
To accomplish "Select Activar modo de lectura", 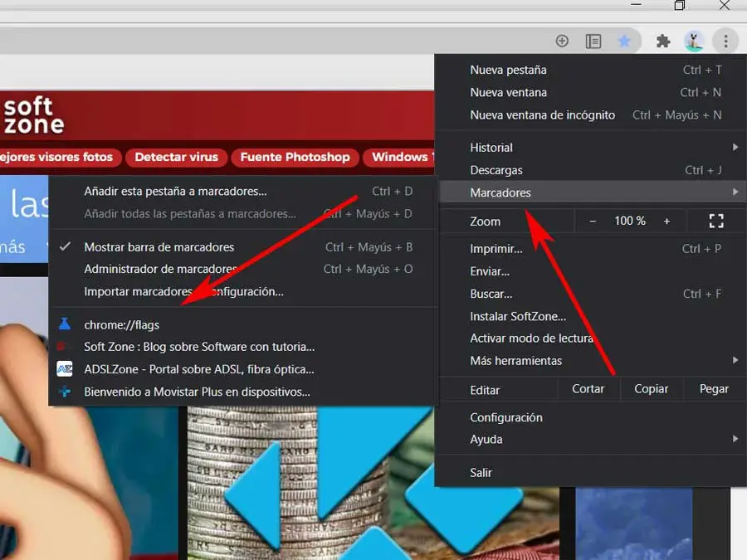I will tap(591, 338).
